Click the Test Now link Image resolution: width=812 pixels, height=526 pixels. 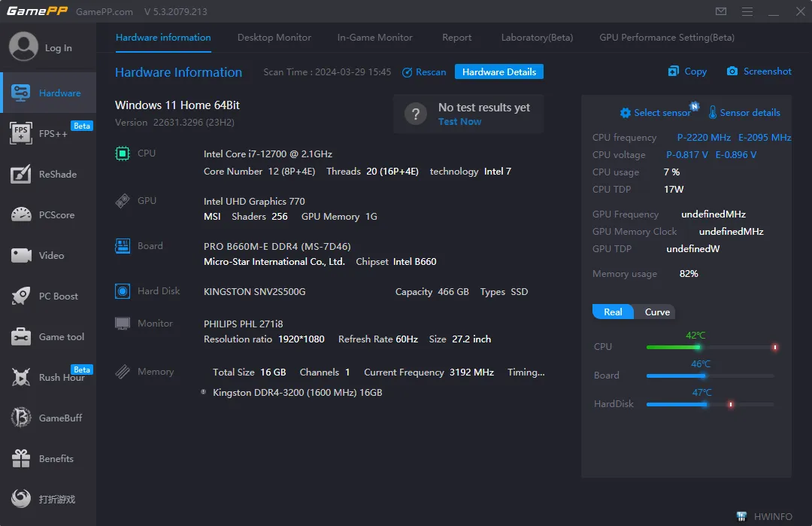coord(459,121)
